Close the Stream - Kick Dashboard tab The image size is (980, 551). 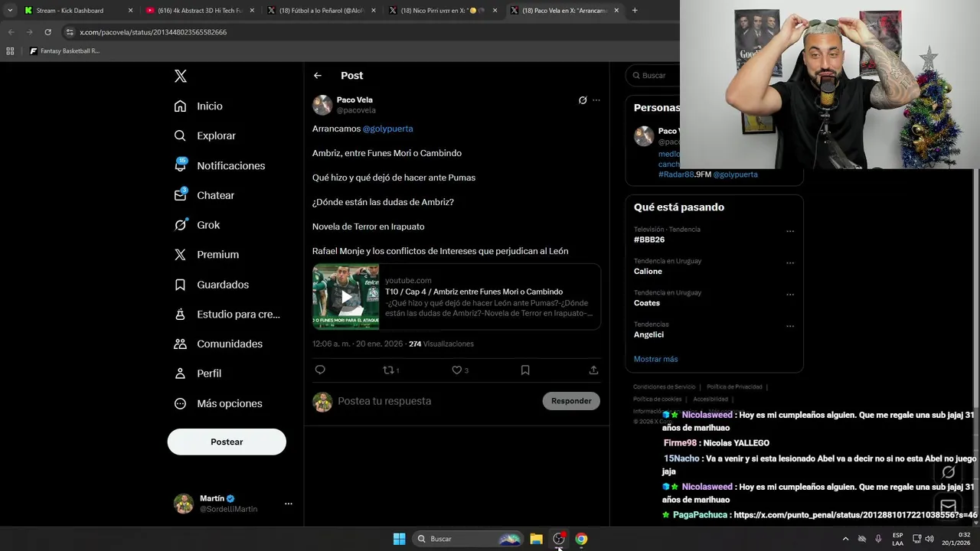click(130, 11)
